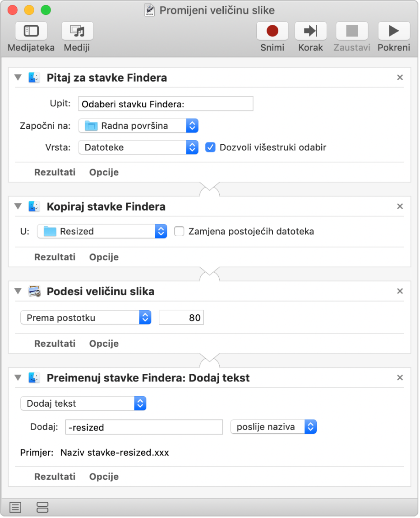Remove the Kopiraj stavke Findera action
This screenshot has width=420, height=518.
click(x=400, y=207)
